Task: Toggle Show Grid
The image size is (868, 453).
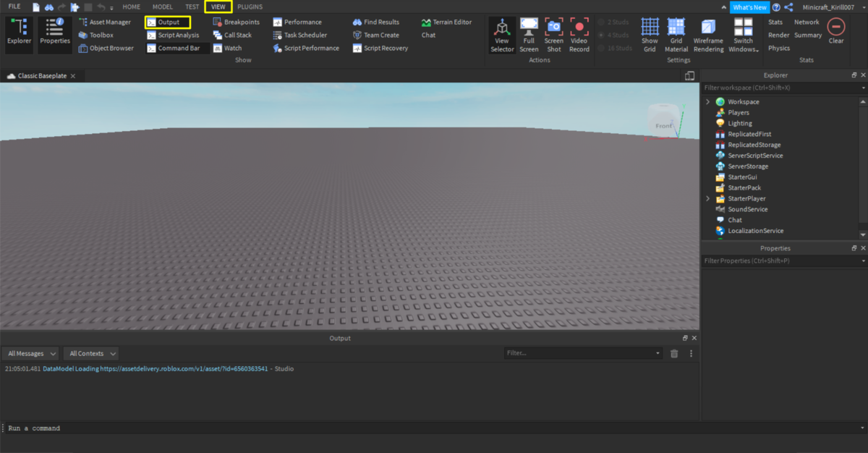Action: tap(650, 35)
